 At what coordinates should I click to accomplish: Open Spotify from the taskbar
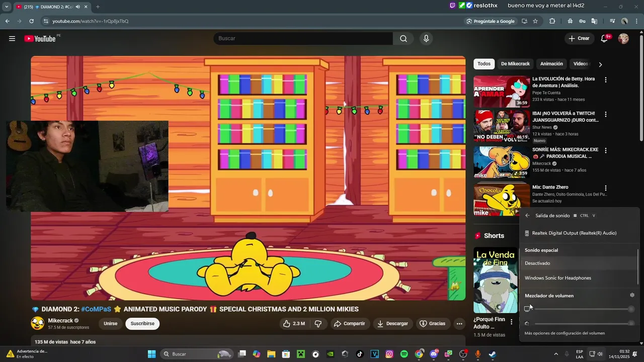click(404, 354)
